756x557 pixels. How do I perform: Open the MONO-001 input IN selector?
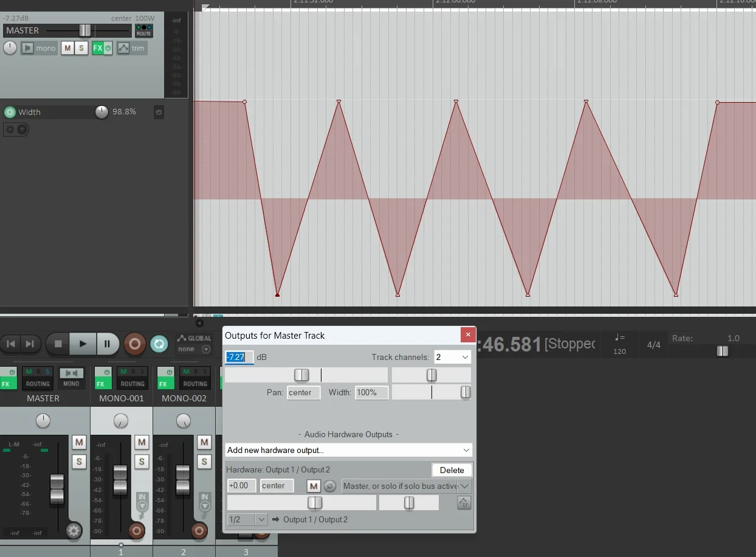pyautogui.click(x=142, y=502)
